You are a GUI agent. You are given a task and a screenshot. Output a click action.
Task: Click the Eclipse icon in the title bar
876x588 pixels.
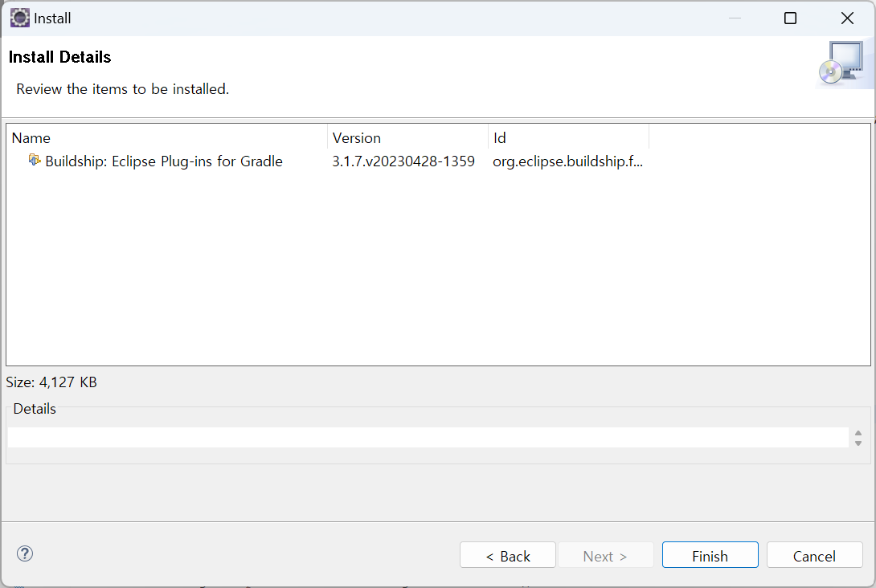tap(19, 18)
